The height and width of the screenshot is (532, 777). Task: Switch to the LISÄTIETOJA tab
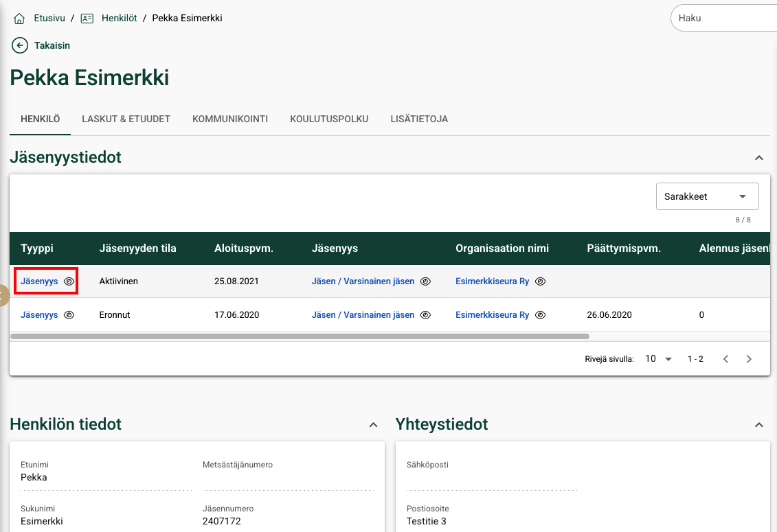click(419, 119)
